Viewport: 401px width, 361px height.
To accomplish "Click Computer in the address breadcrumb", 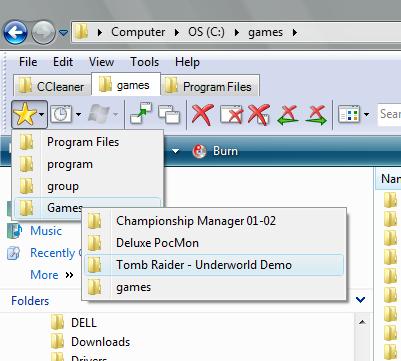I will tap(138, 32).
